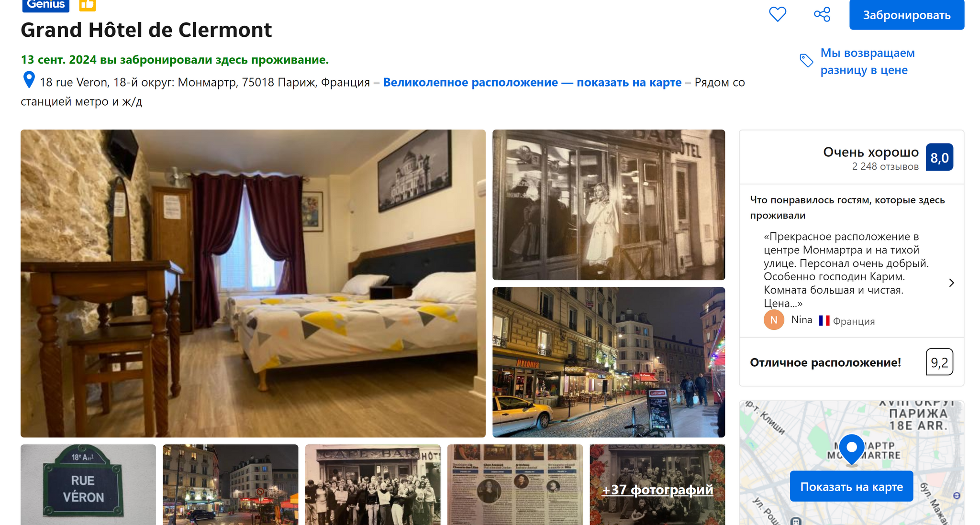Open the +37 фотографий gallery link
This screenshot has width=980, height=525.
(x=657, y=490)
